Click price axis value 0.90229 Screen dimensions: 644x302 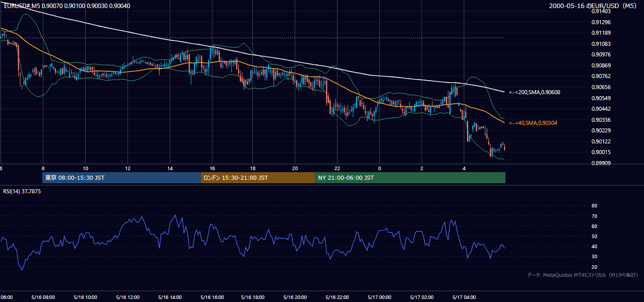(x=602, y=130)
